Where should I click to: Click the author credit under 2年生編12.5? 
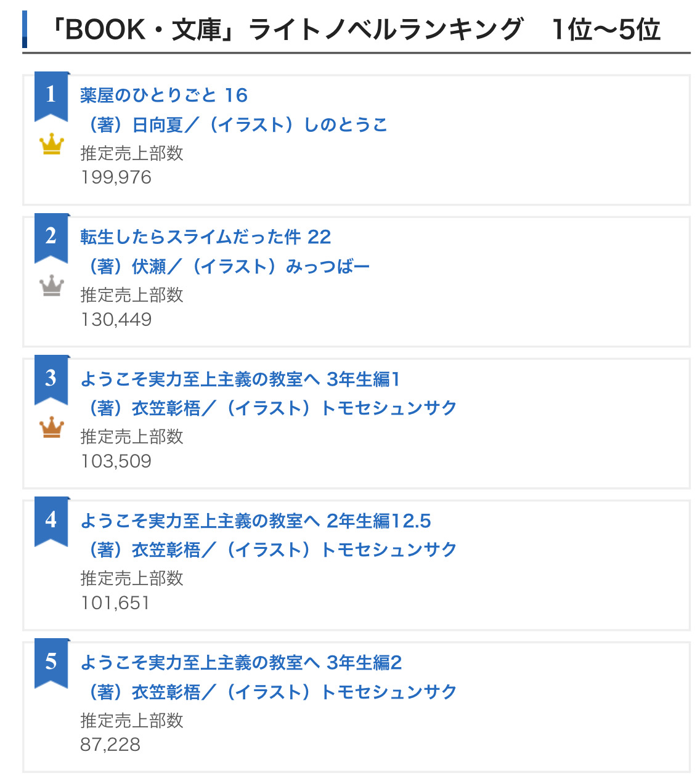[x=269, y=550]
